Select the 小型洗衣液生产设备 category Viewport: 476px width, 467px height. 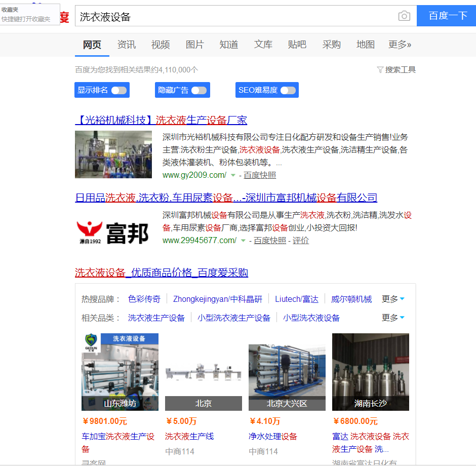coord(234,318)
